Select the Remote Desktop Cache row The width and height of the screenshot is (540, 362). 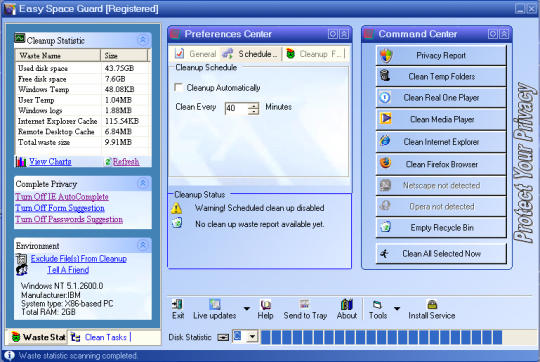click(83, 132)
